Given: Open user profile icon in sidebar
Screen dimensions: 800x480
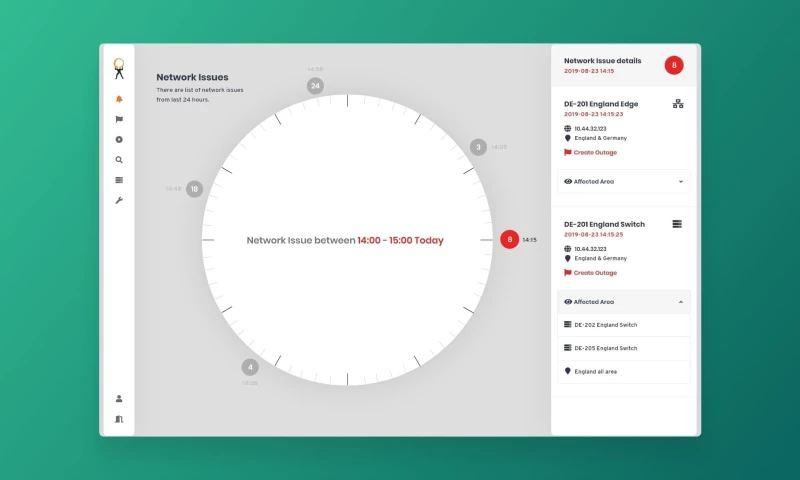Looking at the screenshot, I should tap(119, 398).
